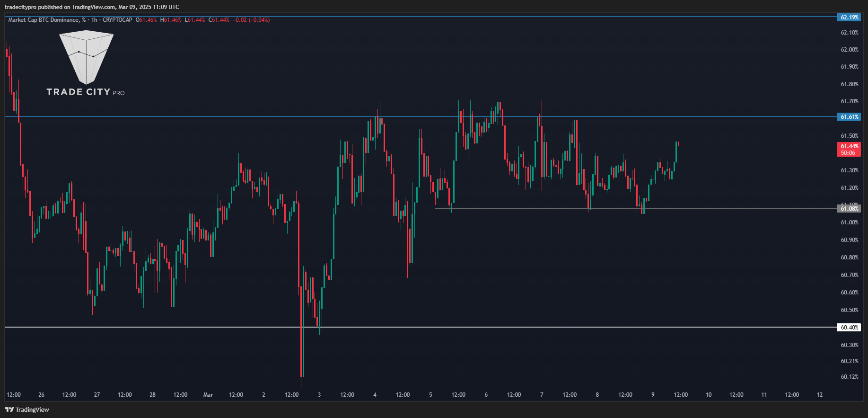Click the 61.20% price axis label

click(x=849, y=188)
